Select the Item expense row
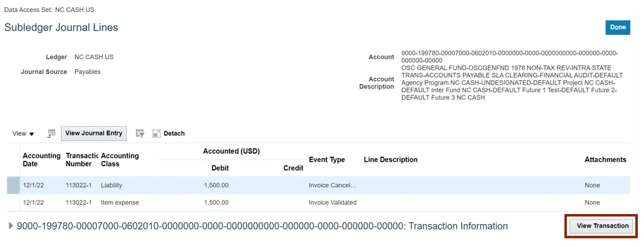 click(x=319, y=203)
